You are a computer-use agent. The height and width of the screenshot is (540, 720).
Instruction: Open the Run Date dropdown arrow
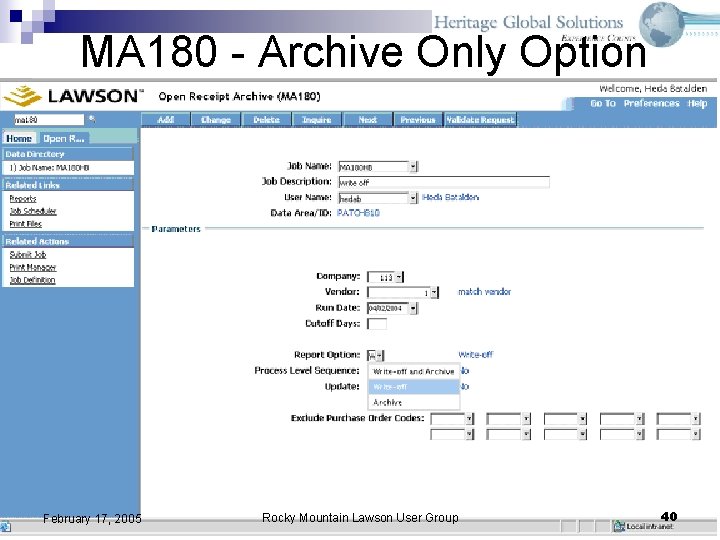click(413, 308)
